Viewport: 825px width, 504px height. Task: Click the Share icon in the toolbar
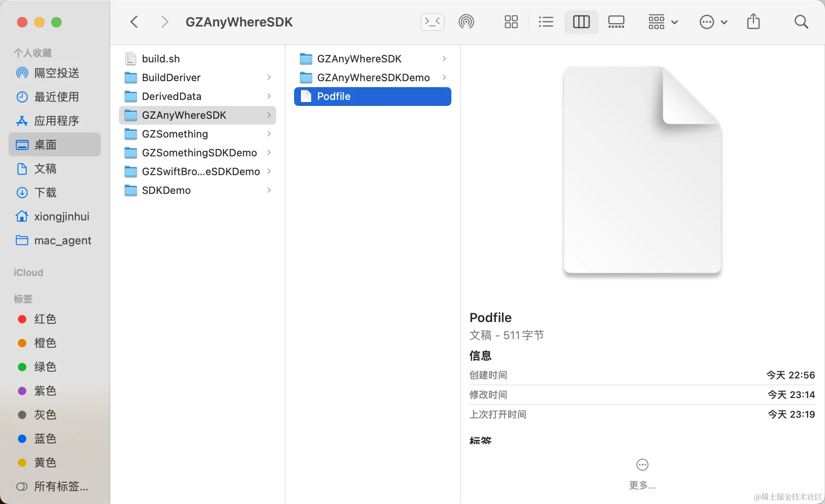(x=753, y=22)
